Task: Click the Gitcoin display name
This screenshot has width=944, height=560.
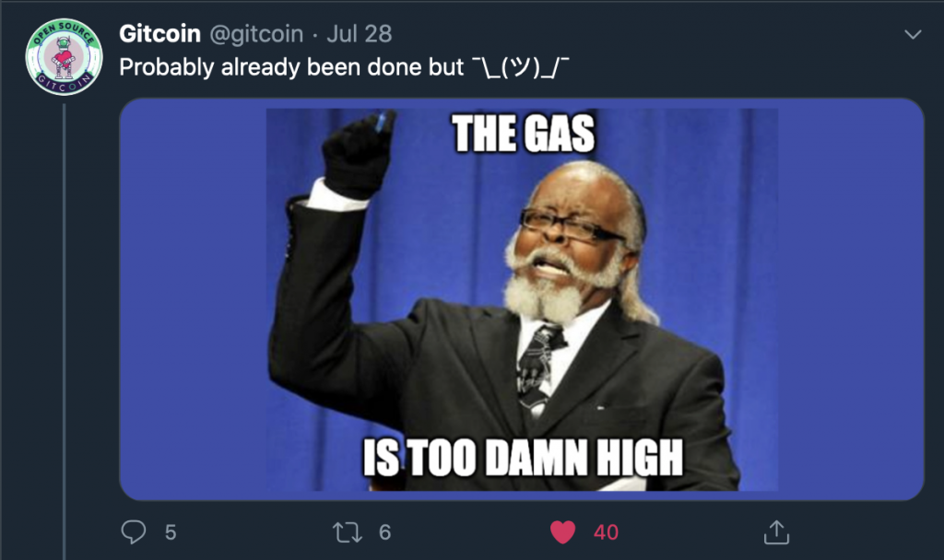Action: coord(159,34)
